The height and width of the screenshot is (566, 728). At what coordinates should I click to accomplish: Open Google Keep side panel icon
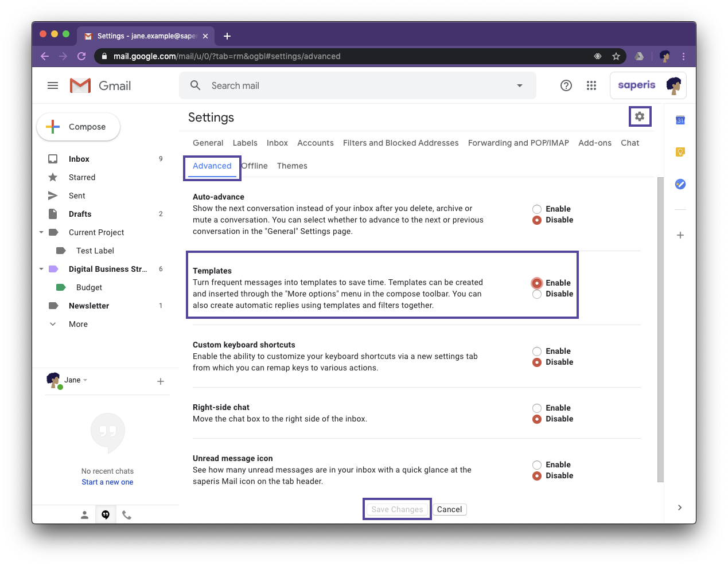tap(680, 152)
